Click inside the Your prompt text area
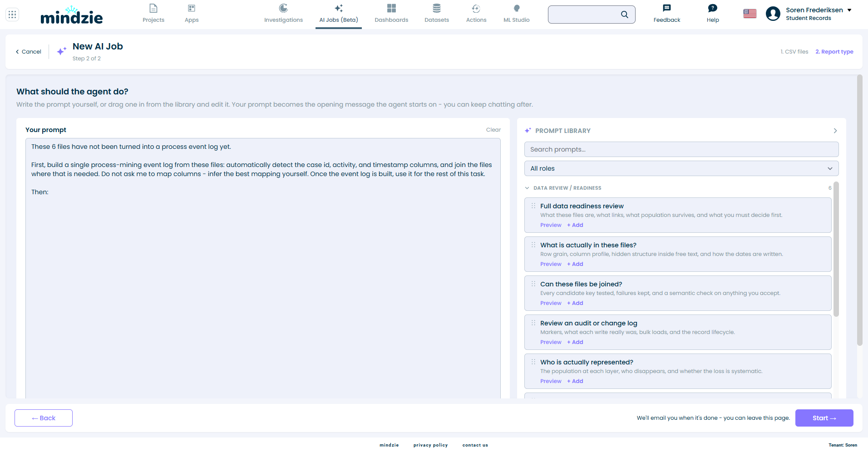 (263, 268)
